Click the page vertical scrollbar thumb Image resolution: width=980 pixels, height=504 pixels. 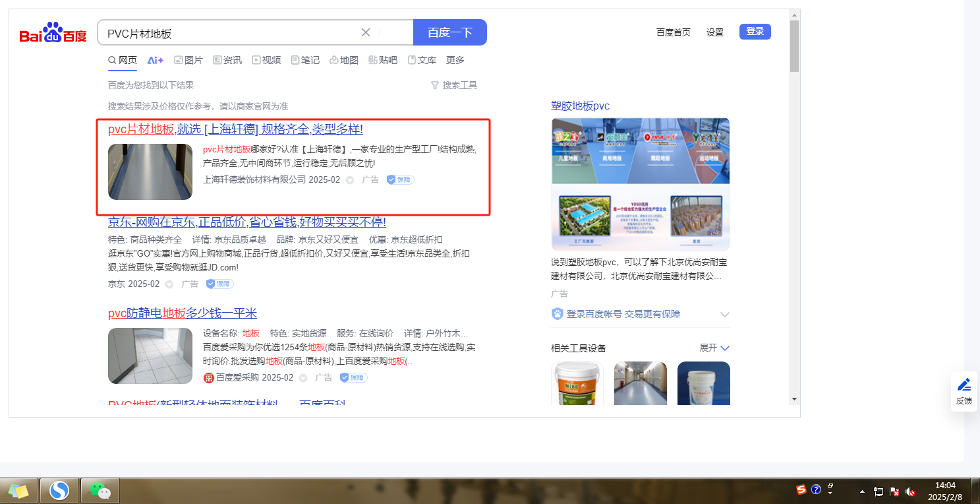point(794,46)
